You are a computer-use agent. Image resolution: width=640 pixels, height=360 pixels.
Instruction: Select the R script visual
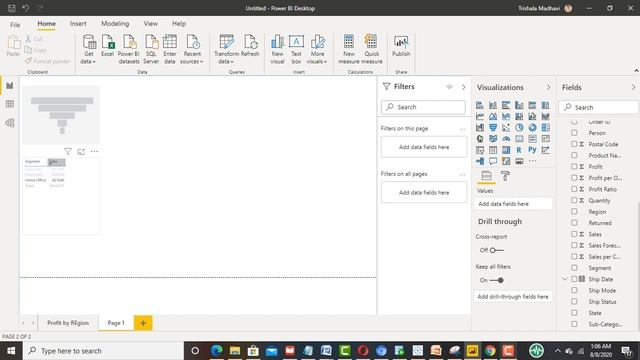point(519,150)
